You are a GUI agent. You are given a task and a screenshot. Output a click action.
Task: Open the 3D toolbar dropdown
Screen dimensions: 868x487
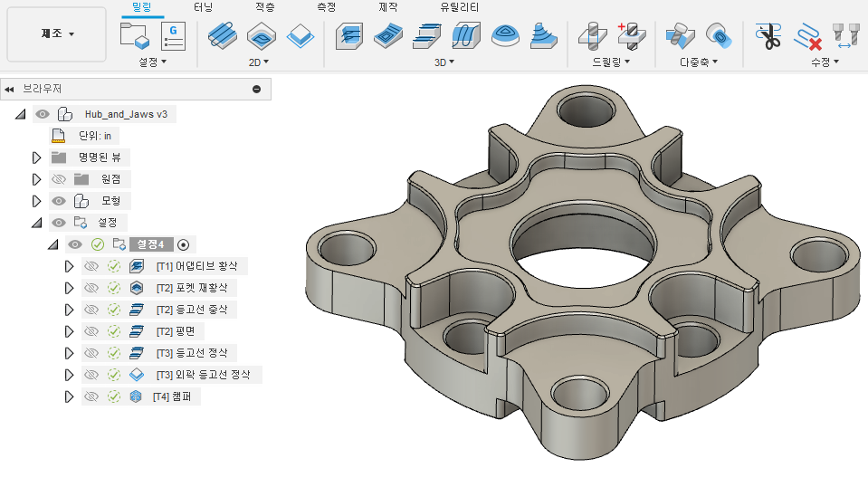(x=444, y=62)
